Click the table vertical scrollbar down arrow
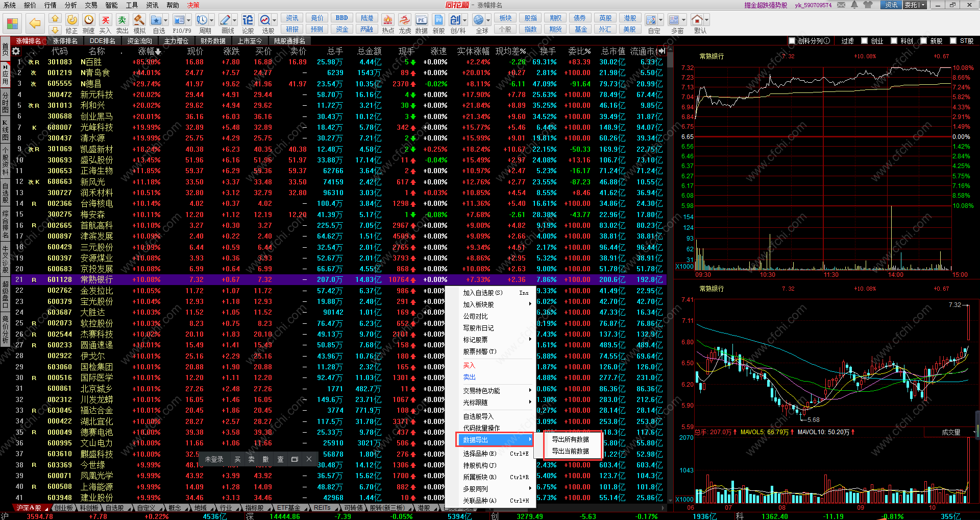This screenshot has height=520, width=980. point(670,500)
